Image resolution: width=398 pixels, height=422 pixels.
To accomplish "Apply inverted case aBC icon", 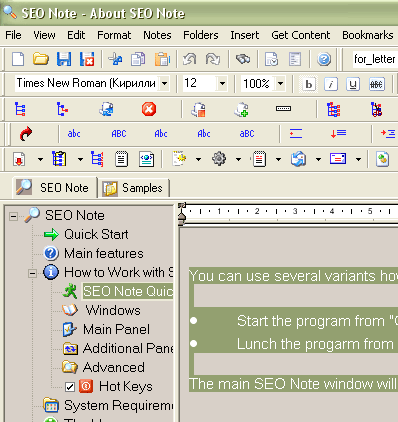I will (x=247, y=134).
